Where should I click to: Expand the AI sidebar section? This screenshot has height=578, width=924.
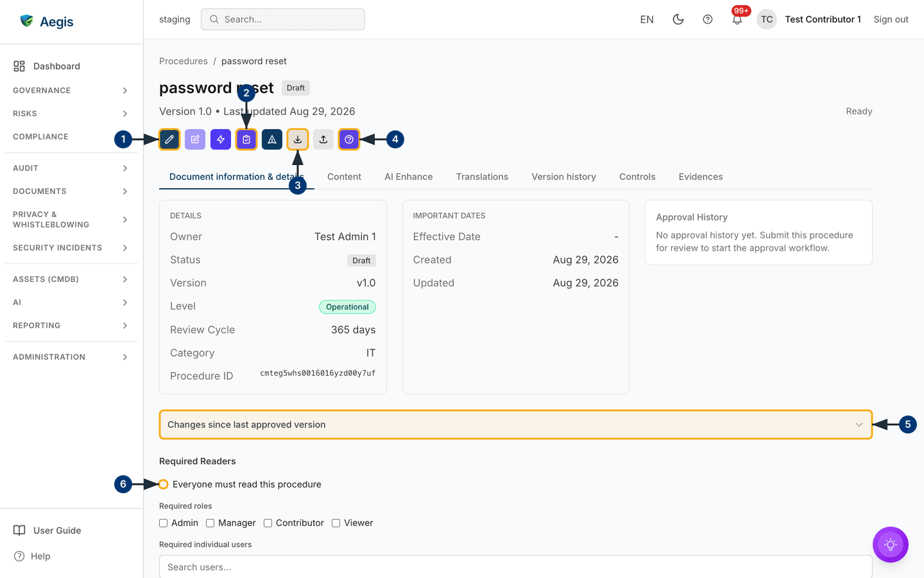pyautogui.click(x=71, y=302)
